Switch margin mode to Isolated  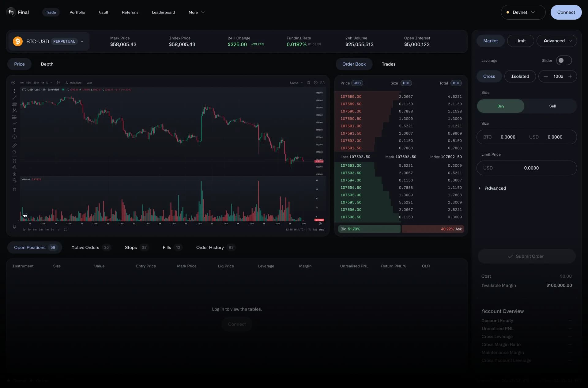click(520, 76)
